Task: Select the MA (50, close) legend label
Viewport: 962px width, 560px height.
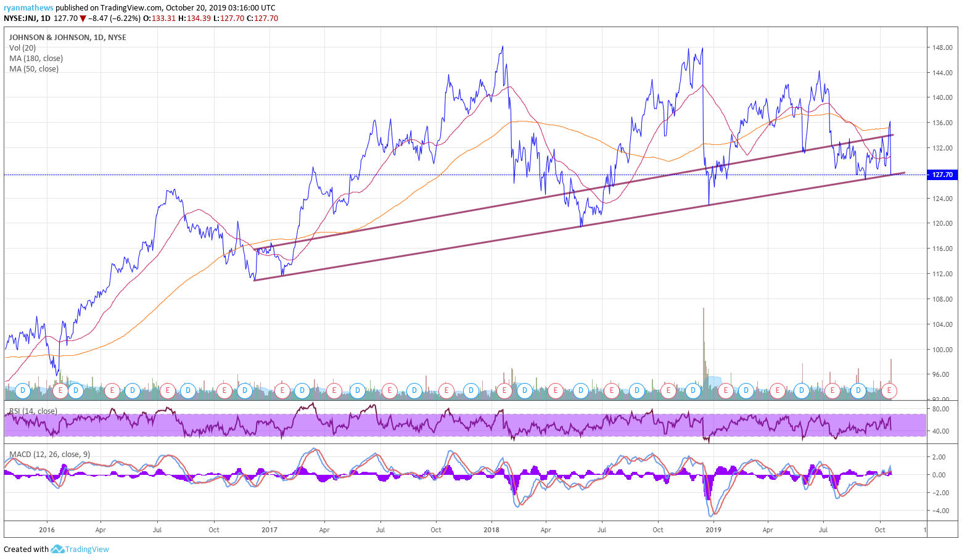Action: (x=34, y=68)
